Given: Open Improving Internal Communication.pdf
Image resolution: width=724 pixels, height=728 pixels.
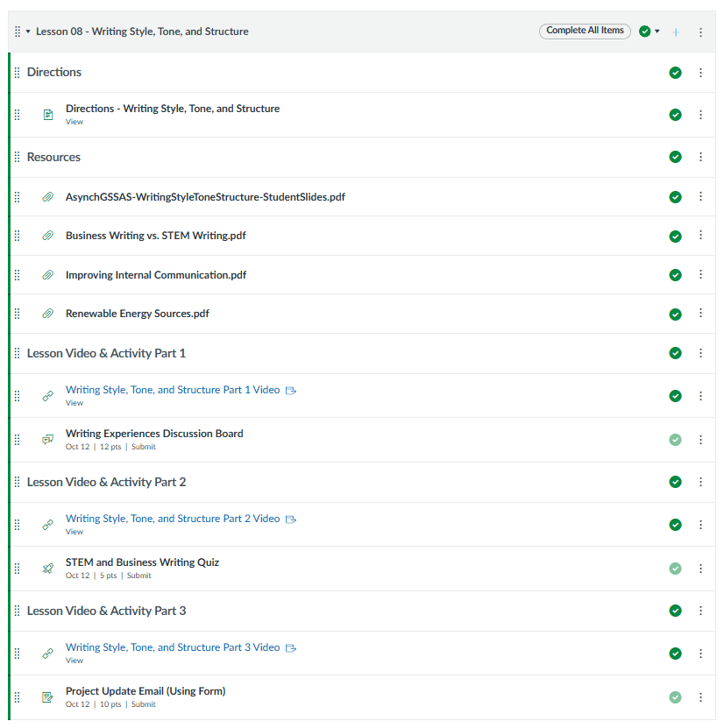Looking at the screenshot, I should point(155,275).
